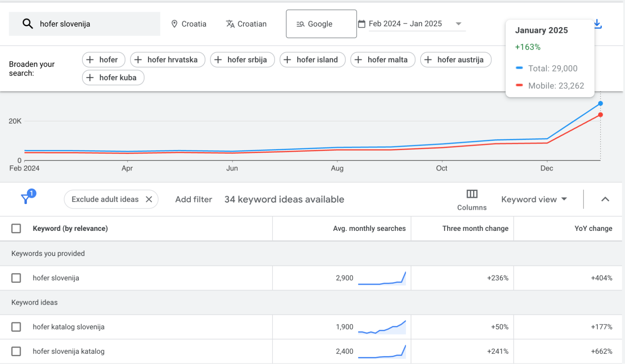Sort by Three month change column
The image size is (625, 364).
point(475,228)
